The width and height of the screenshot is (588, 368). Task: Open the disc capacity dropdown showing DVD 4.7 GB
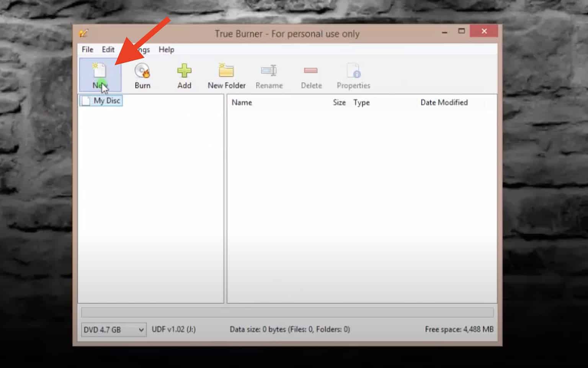(113, 329)
